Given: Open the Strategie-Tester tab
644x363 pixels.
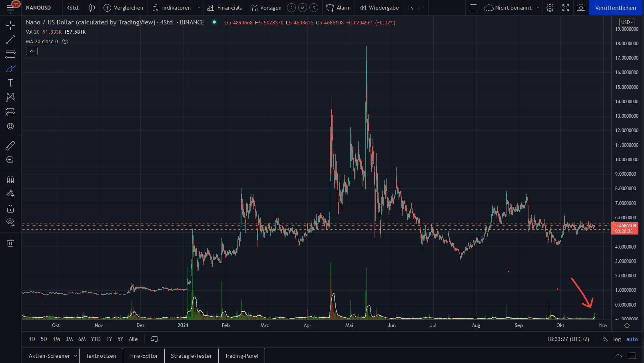Looking at the screenshot, I should [x=191, y=356].
